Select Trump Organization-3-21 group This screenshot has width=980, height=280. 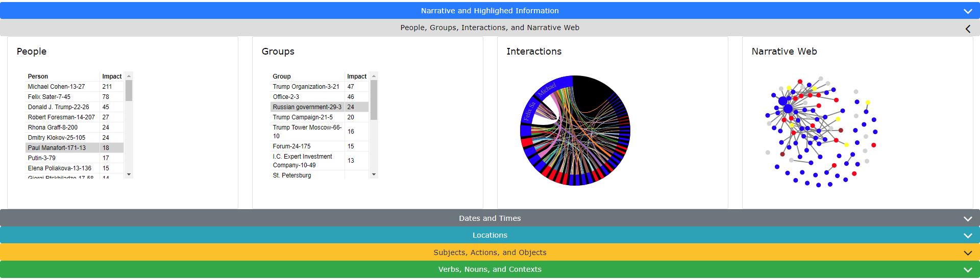(x=306, y=87)
